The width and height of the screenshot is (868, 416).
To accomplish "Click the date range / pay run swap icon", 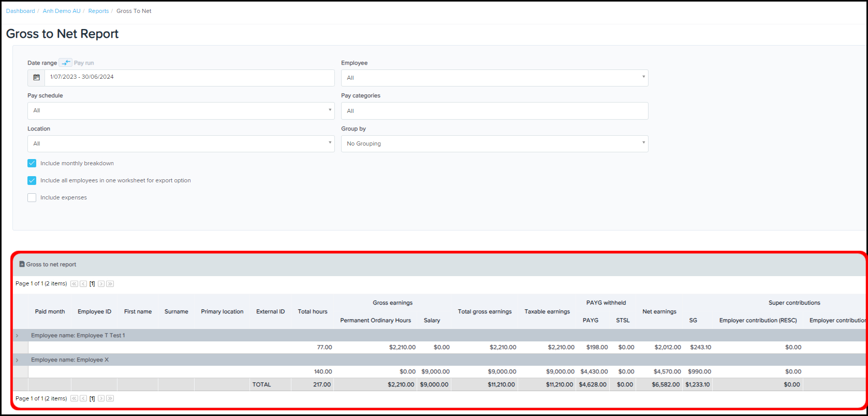I will point(65,63).
